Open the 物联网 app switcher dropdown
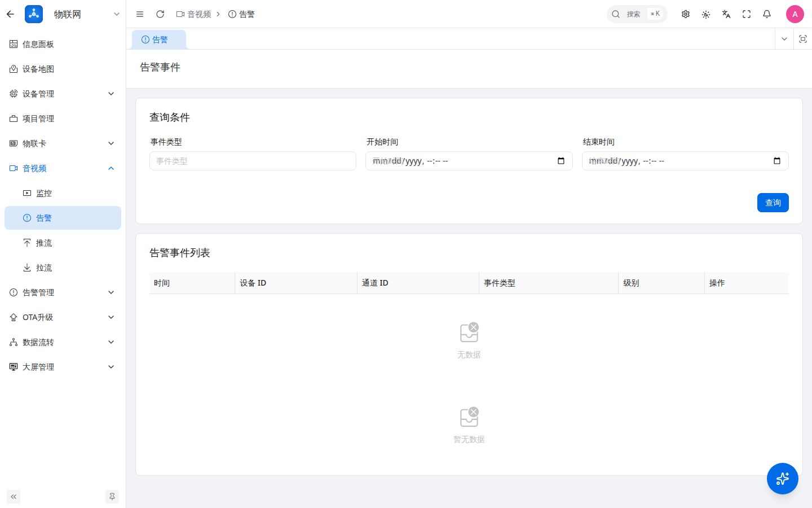Screen dimensions: 812x508 pos(116,14)
